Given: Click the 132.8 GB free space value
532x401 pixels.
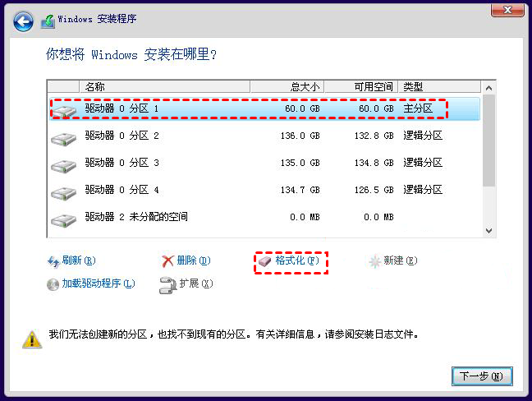Looking at the screenshot, I should tap(374, 136).
